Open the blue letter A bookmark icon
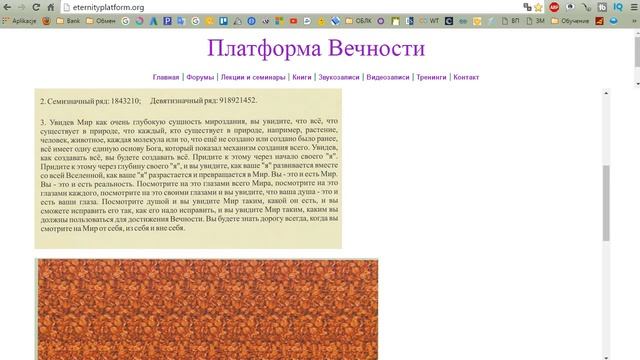Image resolution: width=640 pixels, height=360 pixels. point(153,21)
